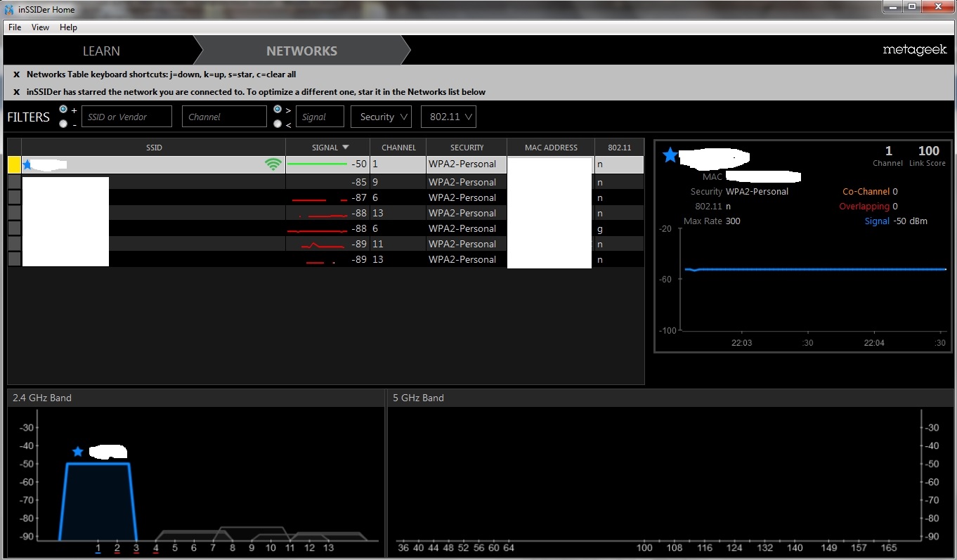Click channel 36 label on 5 GHz axis
The width and height of the screenshot is (957, 560).
tap(403, 547)
